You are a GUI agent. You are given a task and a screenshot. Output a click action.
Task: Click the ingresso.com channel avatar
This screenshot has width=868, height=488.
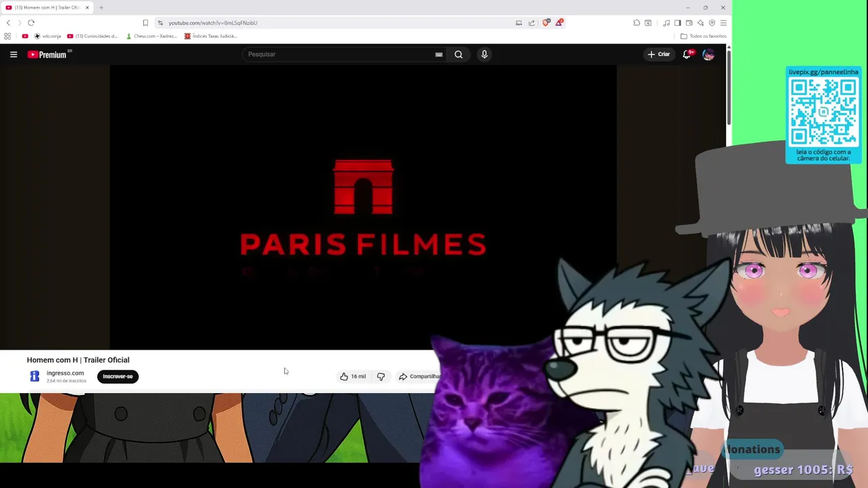(x=35, y=376)
